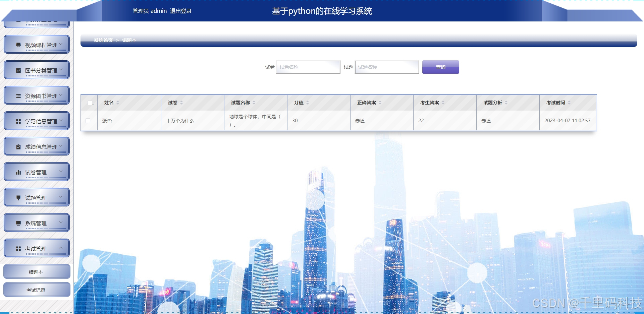Click the 成绩信息管理 clipboard icon
Screen dimensions: 644x314
[x=18, y=147]
